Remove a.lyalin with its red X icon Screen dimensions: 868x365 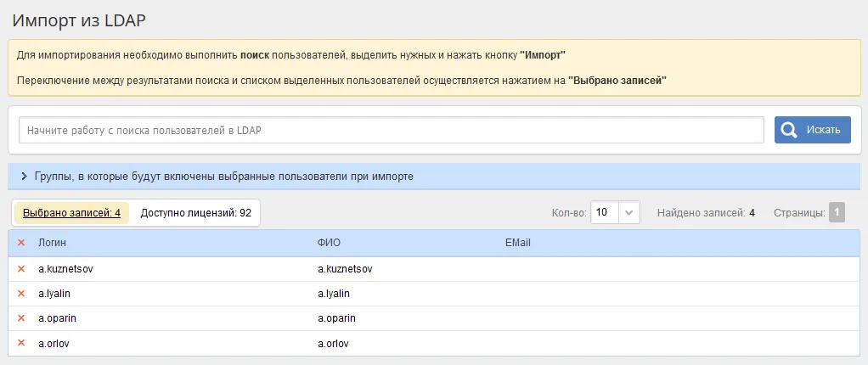coord(21,294)
